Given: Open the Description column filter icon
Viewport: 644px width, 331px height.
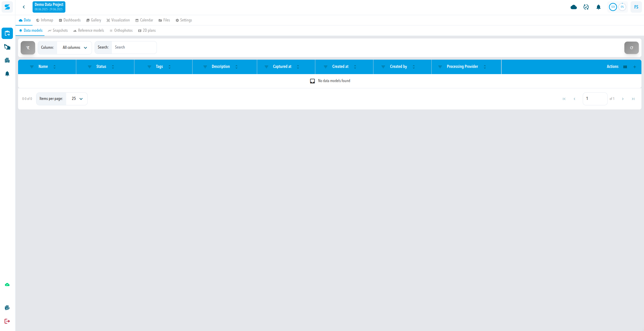Looking at the screenshot, I should click(x=205, y=67).
